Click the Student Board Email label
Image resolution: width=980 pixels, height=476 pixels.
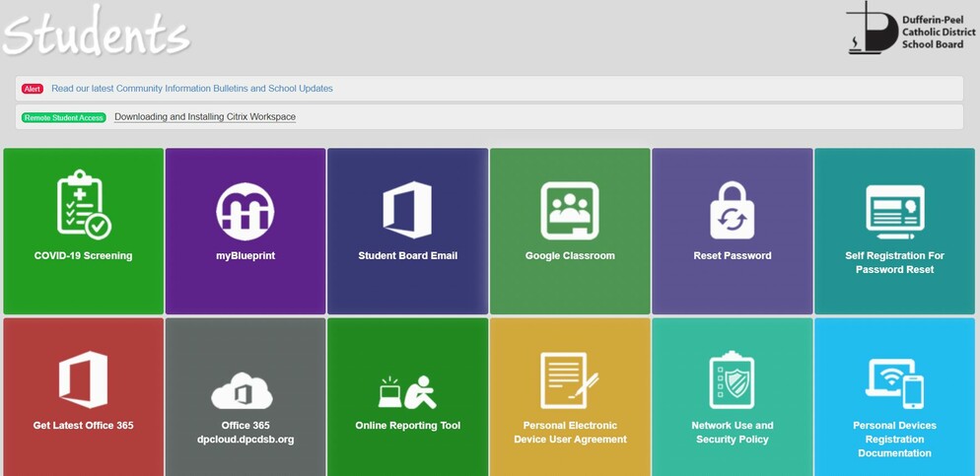[x=407, y=255]
